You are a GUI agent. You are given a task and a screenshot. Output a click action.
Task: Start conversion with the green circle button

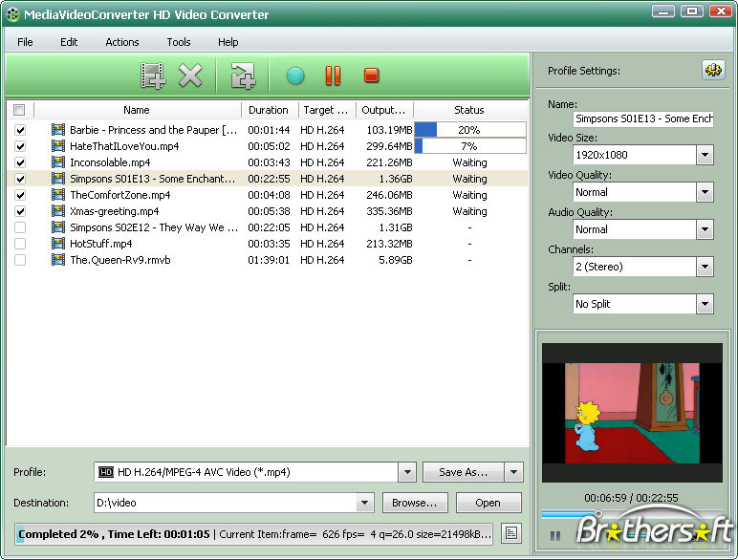tap(294, 75)
